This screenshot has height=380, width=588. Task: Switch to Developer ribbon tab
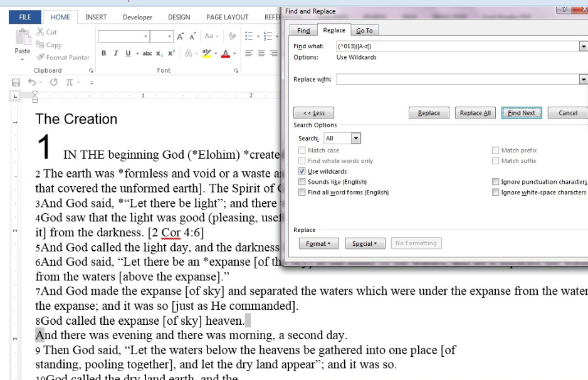138,18
